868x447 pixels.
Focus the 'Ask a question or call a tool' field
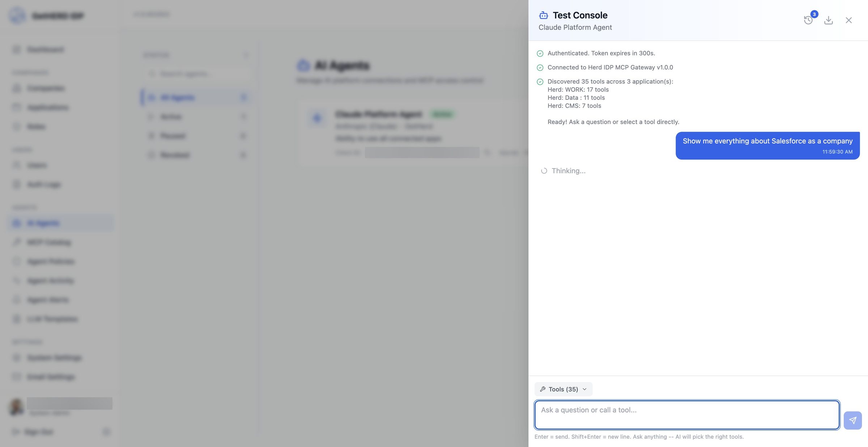(687, 415)
